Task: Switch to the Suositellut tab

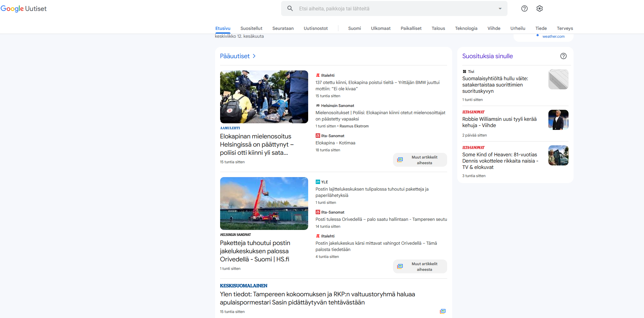Action: point(251,28)
